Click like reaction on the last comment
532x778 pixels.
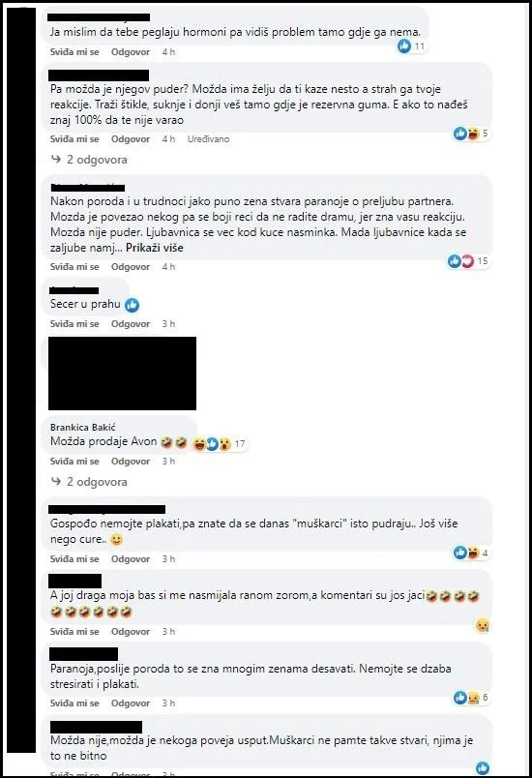click(483, 767)
